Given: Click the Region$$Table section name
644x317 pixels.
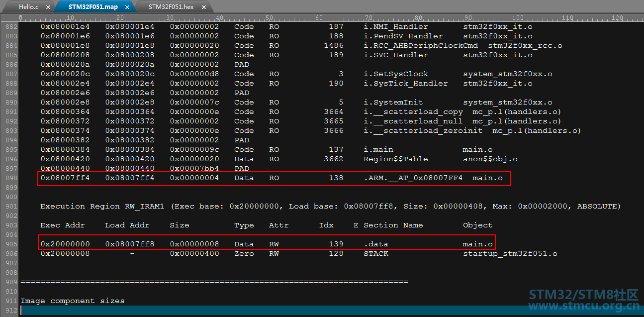Looking at the screenshot, I should pos(396,159).
